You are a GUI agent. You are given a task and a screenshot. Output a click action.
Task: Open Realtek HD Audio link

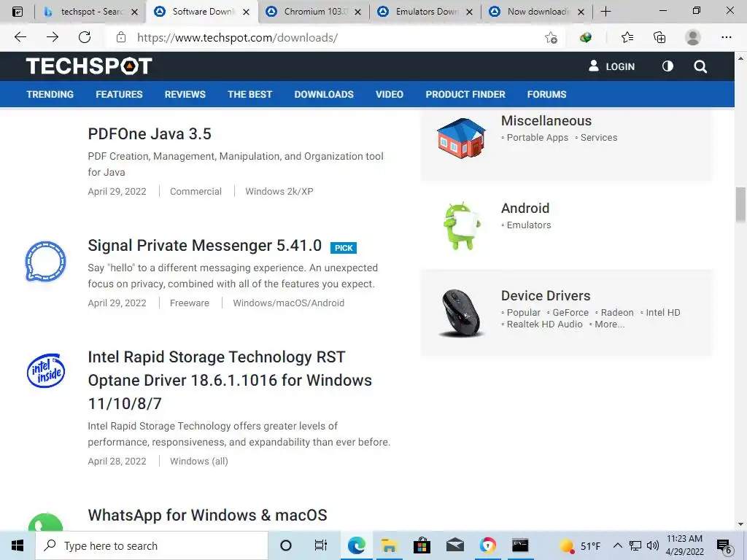tap(544, 324)
